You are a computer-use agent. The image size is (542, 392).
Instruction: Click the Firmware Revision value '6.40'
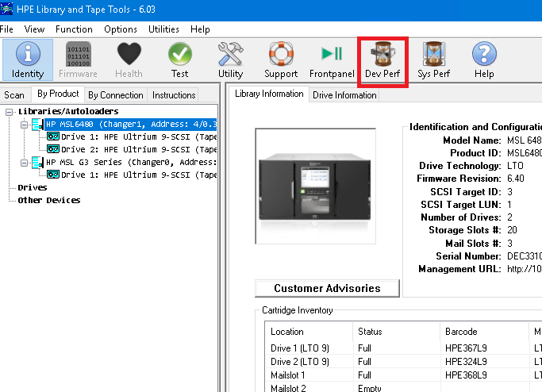515,179
